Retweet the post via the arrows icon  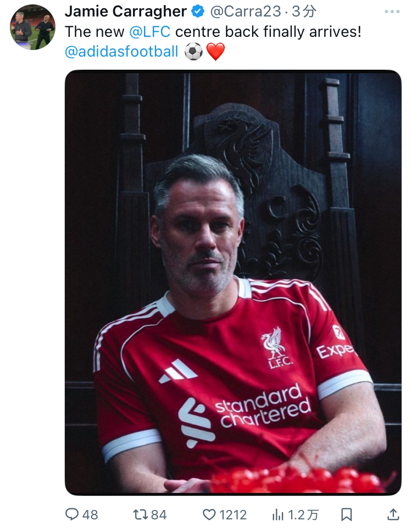pyautogui.click(x=141, y=514)
